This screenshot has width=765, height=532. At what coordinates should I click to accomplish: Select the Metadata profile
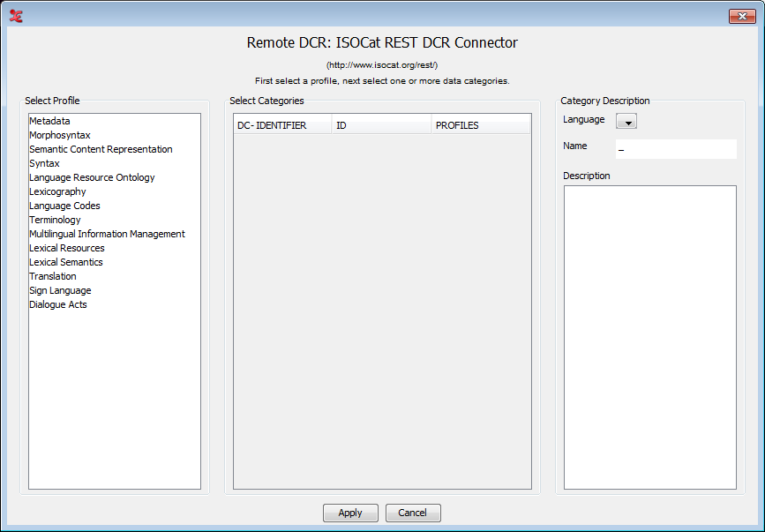(x=115, y=121)
